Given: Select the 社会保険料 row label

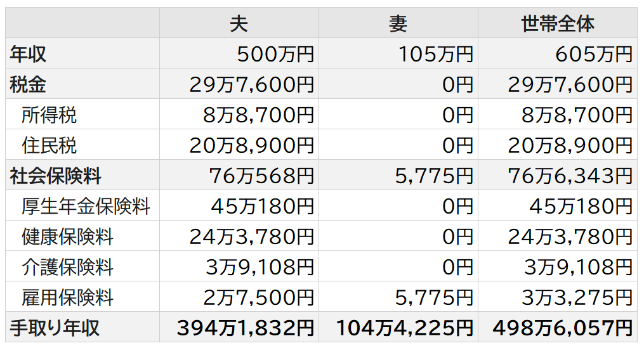Looking at the screenshot, I should click(55, 176).
